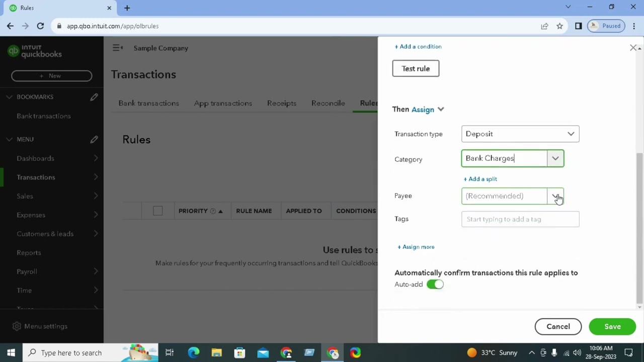The height and width of the screenshot is (362, 644).
Task: Click volume speaker icon in tray
Action: click(577, 353)
